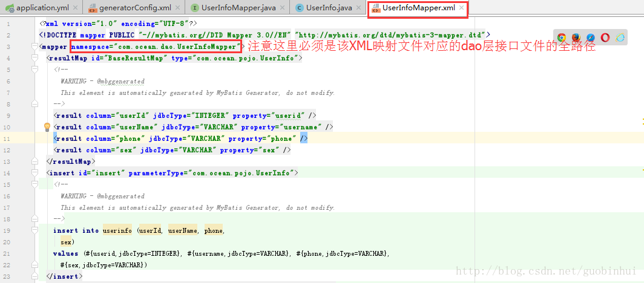The width and height of the screenshot is (644, 283).
Task: Click the UserInfoMapper.xml tab's XML file icon
Action: [375, 8]
